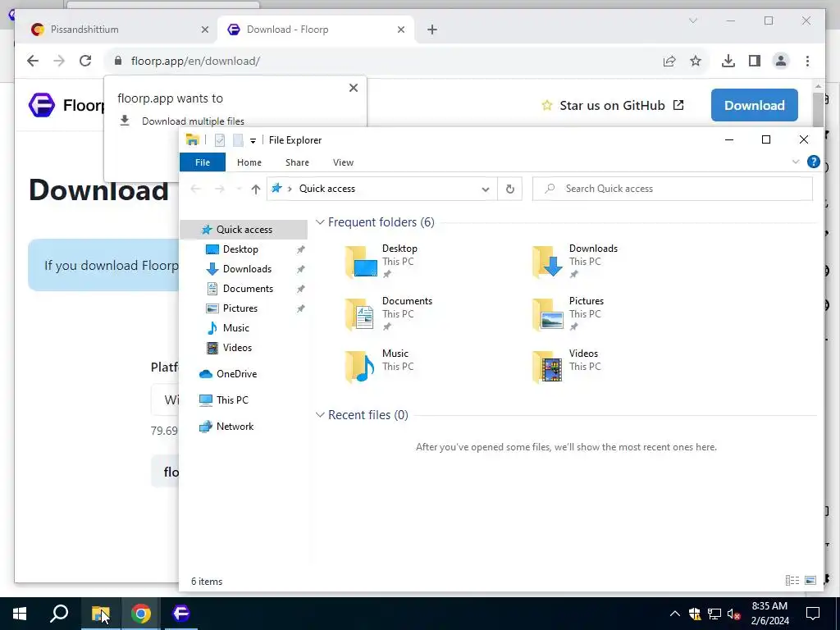This screenshot has height=630, width=840.
Task: Click the Floorp logo on the page
Action: pyautogui.click(x=42, y=105)
